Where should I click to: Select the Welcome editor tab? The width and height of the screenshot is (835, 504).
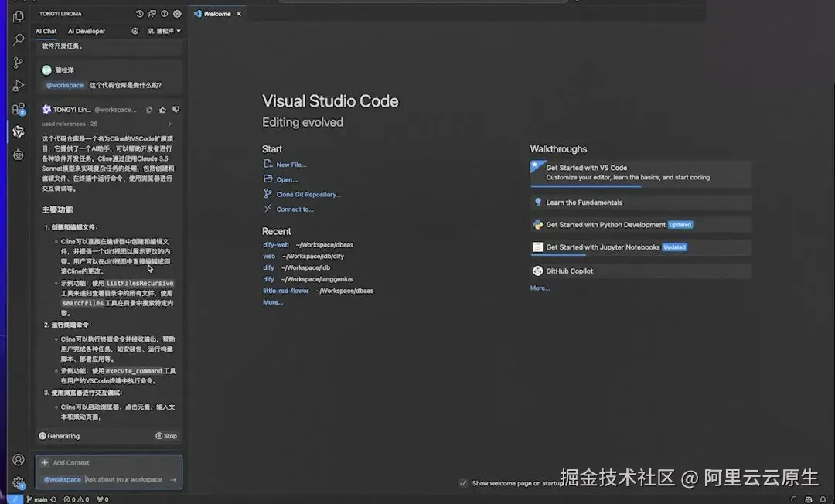pos(217,14)
